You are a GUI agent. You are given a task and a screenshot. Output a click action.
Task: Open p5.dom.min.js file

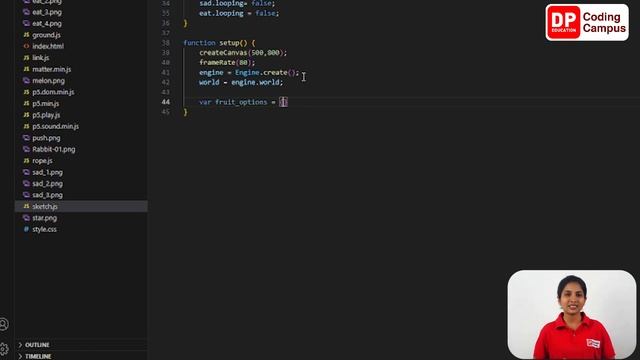[53, 92]
